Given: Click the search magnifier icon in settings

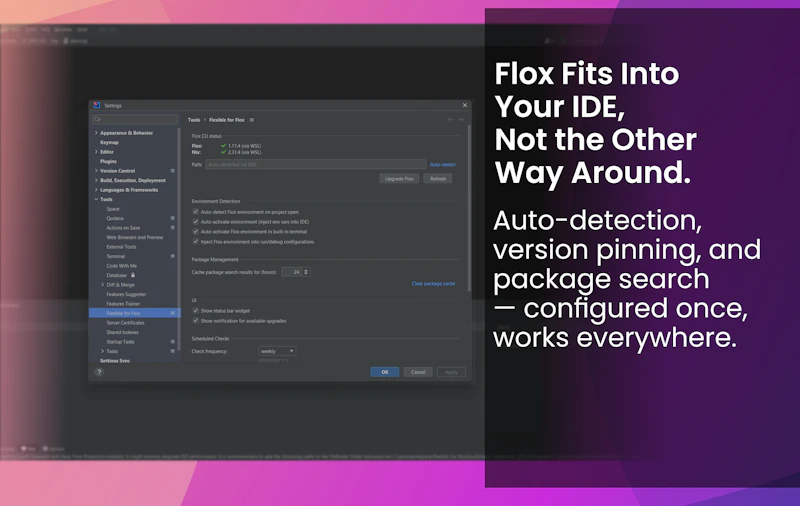Looking at the screenshot, I should click(97, 119).
